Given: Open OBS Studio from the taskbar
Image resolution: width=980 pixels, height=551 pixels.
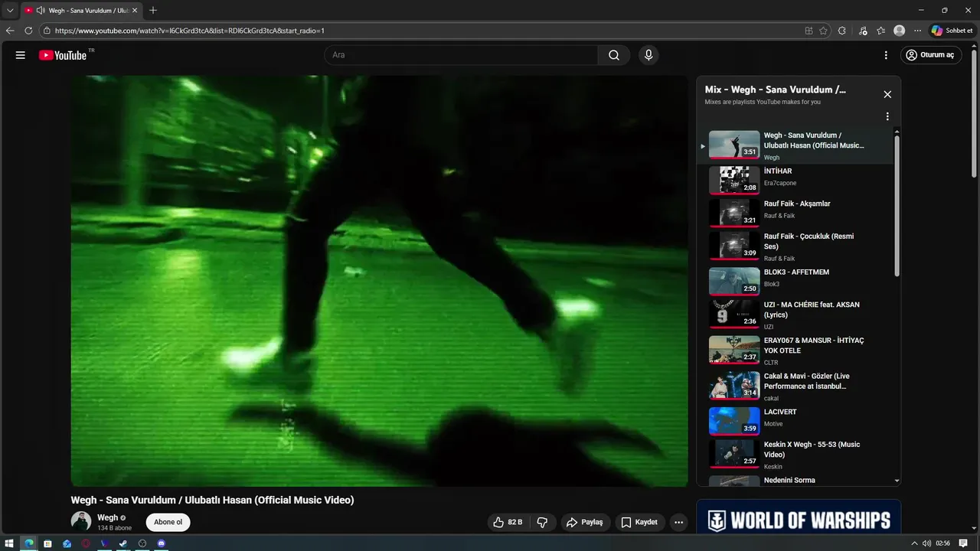Looking at the screenshot, I should tap(142, 543).
